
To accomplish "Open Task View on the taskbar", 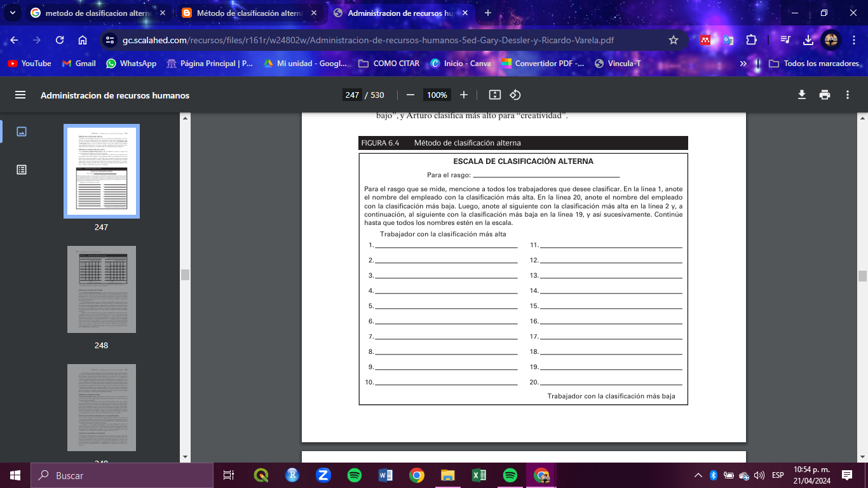I will pos(229,475).
